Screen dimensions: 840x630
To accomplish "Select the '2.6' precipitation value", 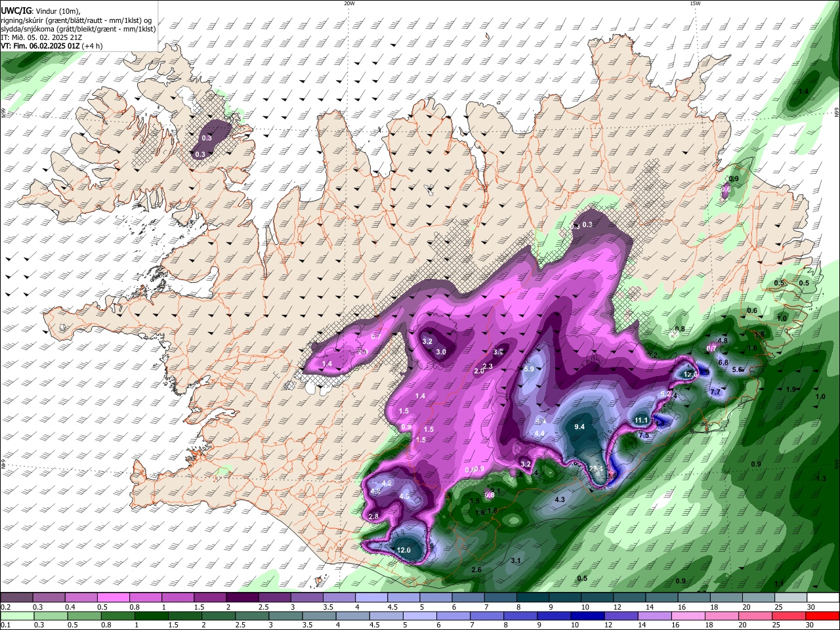I will coord(476,570).
